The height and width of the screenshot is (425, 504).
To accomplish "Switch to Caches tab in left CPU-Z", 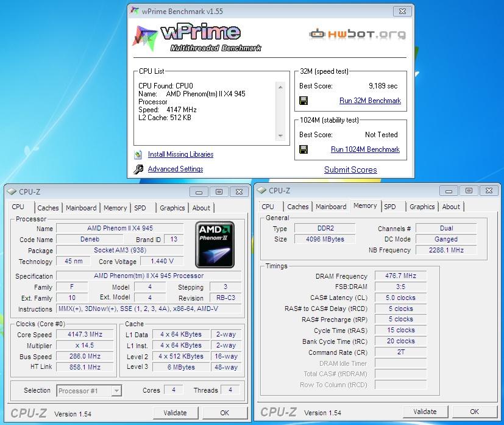I will [48, 208].
